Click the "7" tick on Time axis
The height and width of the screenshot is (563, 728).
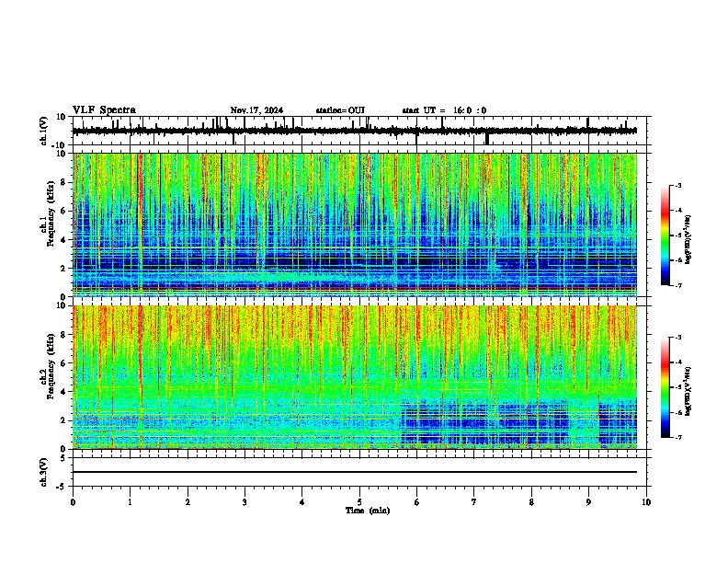point(474,502)
